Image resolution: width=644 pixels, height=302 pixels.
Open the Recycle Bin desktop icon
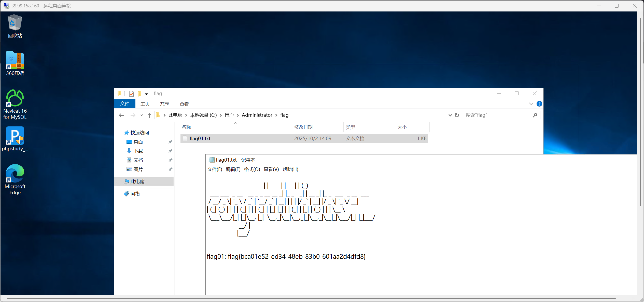(x=15, y=26)
